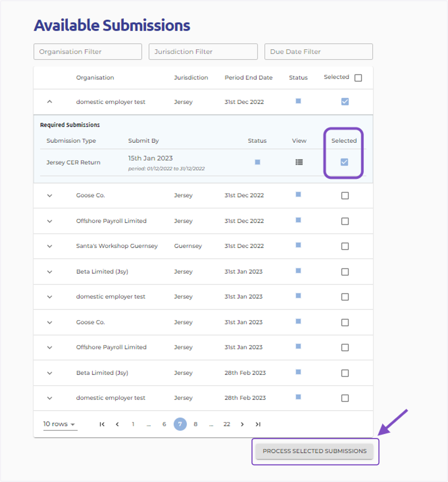448x482 pixels.
Task: Expand Beta Limited (Jsy) 28th Feb 2023 row
Action: [50, 373]
